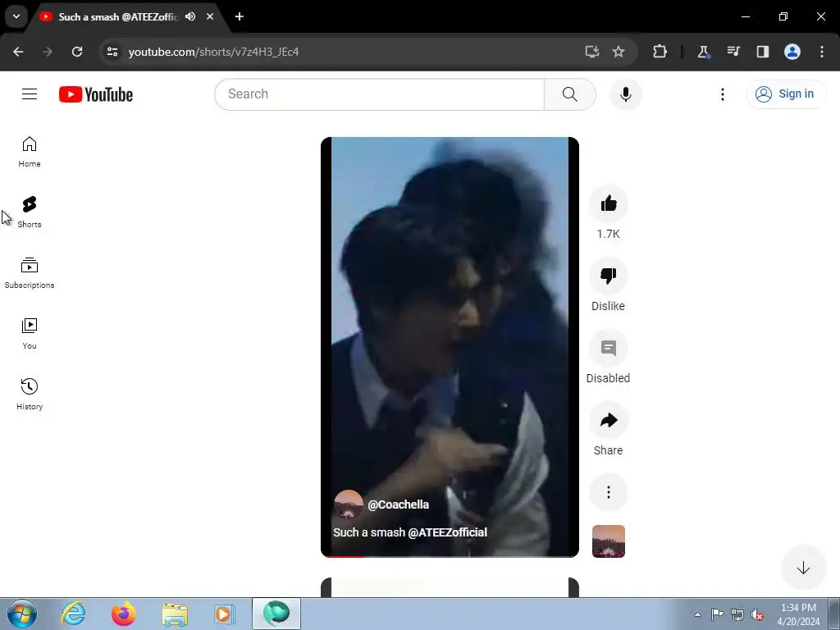Click the Coachella channel avatar on video
Viewport: 840px width, 630px height.
[348, 504]
